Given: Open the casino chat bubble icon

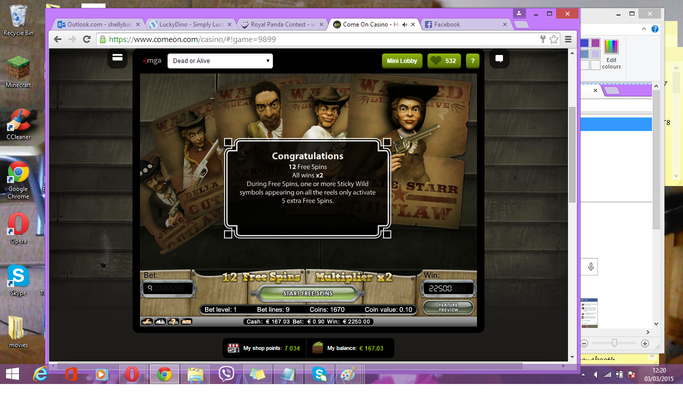Looking at the screenshot, I should pyautogui.click(x=499, y=58).
